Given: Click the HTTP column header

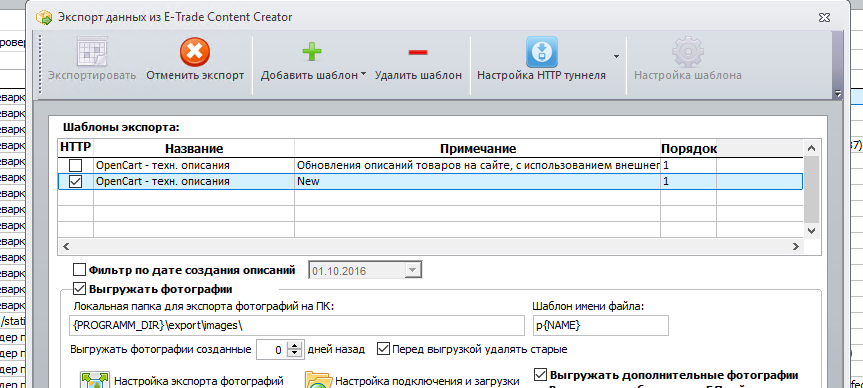Looking at the screenshot, I should 75,147.
